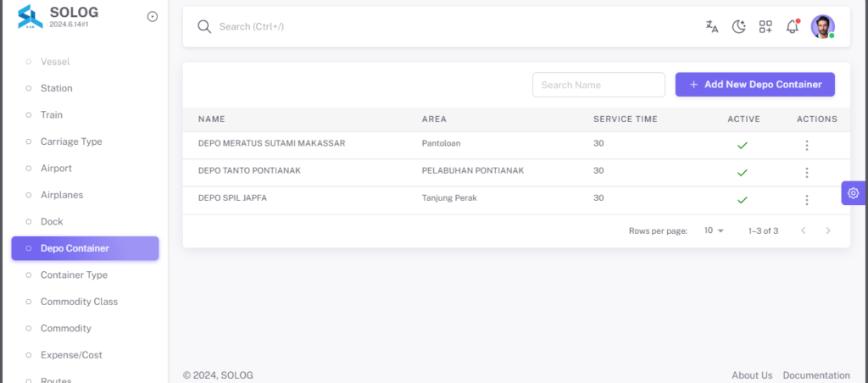Click the top bar search magnifier icon
The height and width of the screenshot is (383, 868).
(x=204, y=26)
